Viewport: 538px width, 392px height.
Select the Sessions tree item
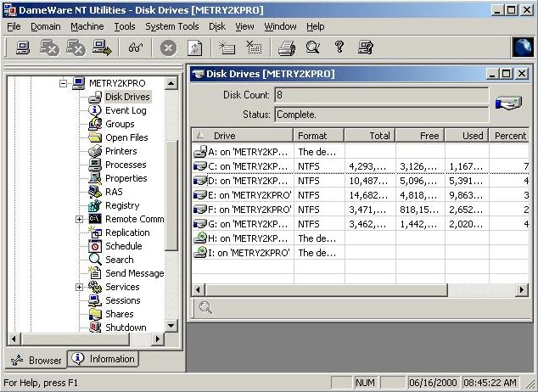point(123,300)
